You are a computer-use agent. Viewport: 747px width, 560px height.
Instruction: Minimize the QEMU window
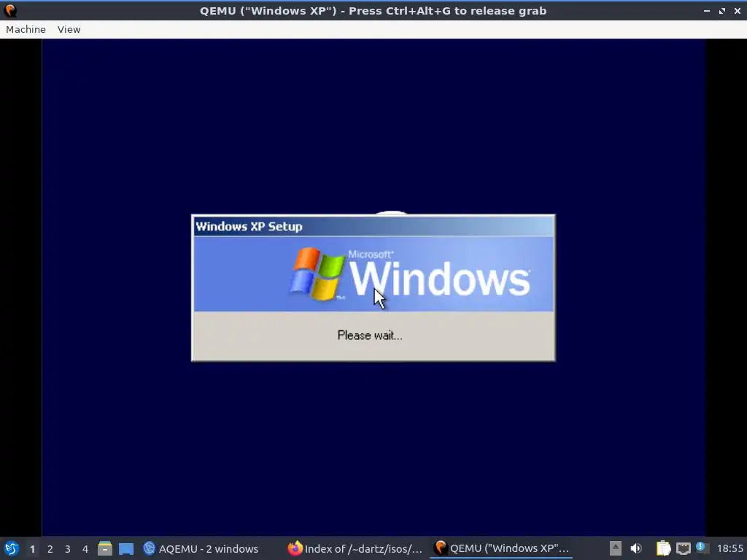(x=706, y=10)
